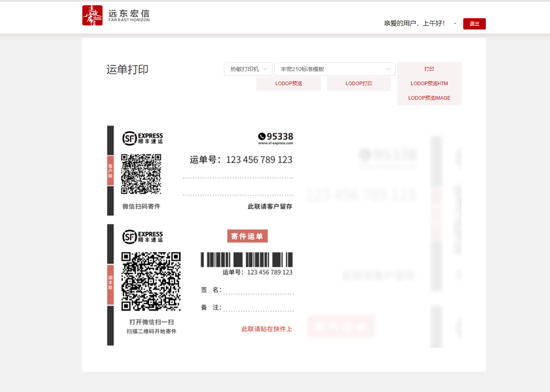
Task: Click the upper SF Express logo
Action: pos(142,138)
